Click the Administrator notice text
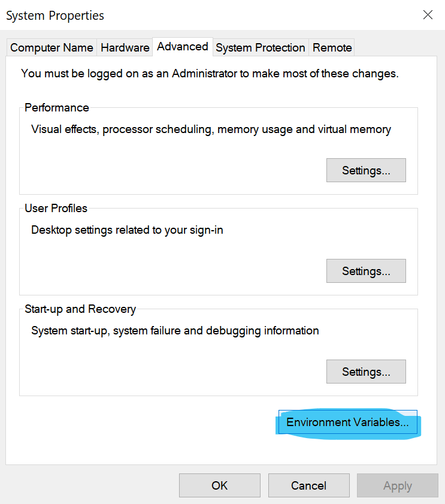 pyautogui.click(x=210, y=74)
